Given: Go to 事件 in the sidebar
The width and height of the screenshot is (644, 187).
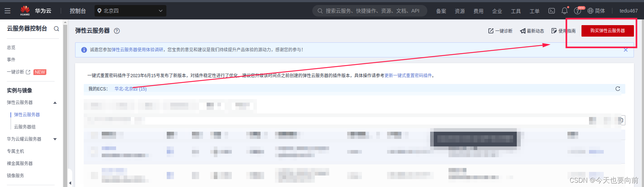Looking at the screenshot, I should [11, 60].
